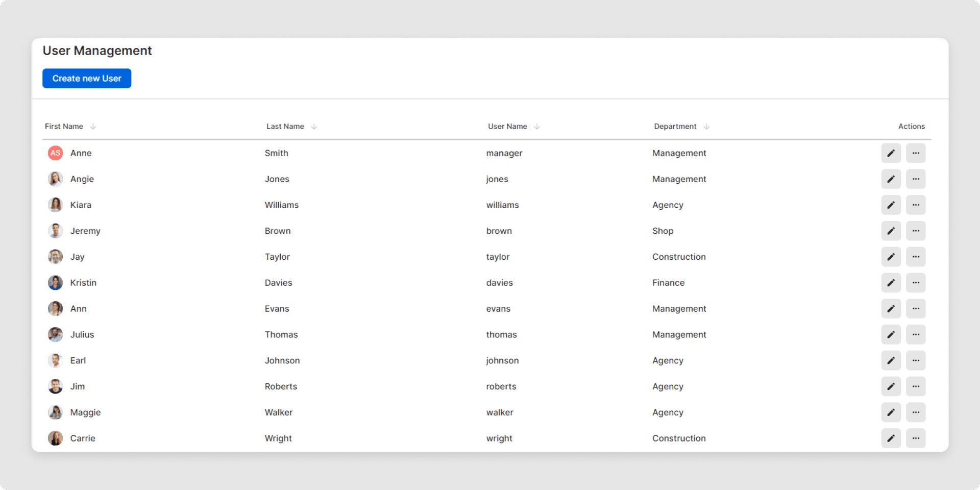The image size is (980, 490).
Task: Click the pencil icon for Jay Taylor
Action: [x=891, y=257]
